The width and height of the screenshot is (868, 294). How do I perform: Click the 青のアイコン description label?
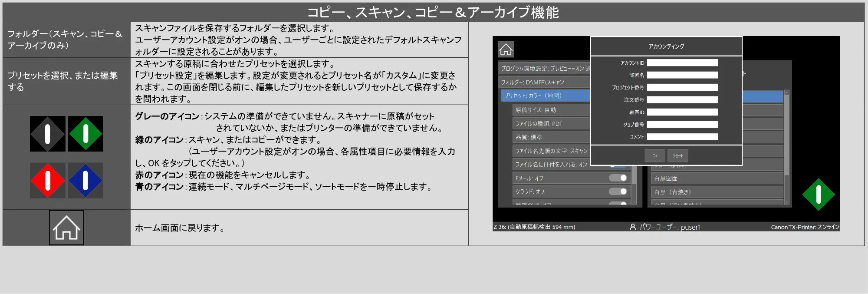pos(159,186)
